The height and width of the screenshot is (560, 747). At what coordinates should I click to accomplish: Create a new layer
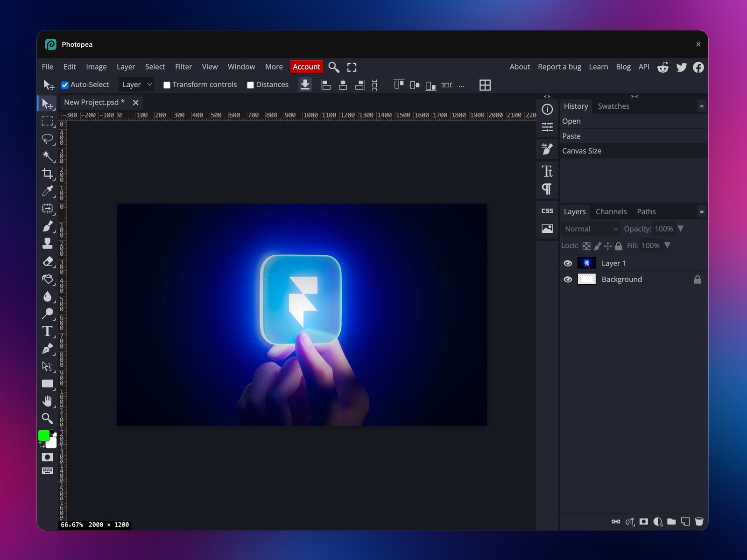[685, 522]
